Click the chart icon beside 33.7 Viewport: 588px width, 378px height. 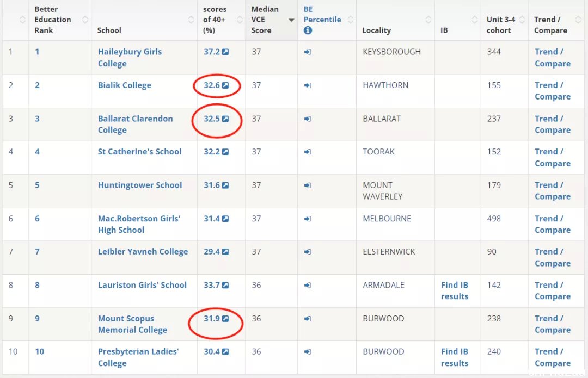point(225,285)
